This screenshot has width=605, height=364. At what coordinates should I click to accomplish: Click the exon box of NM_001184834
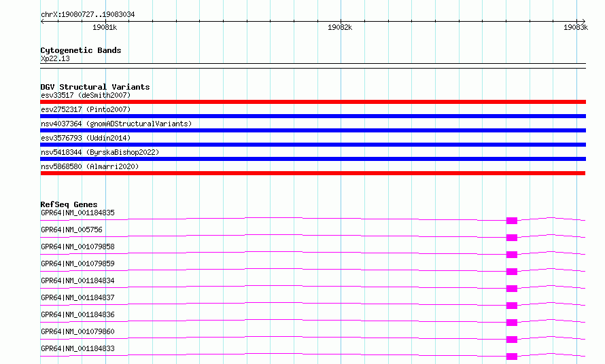(x=512, y=289)
